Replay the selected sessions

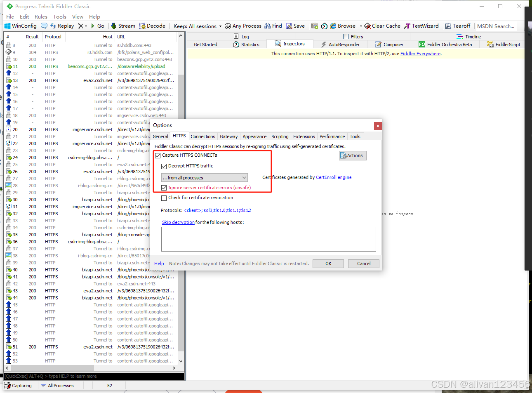click(62, 26)
